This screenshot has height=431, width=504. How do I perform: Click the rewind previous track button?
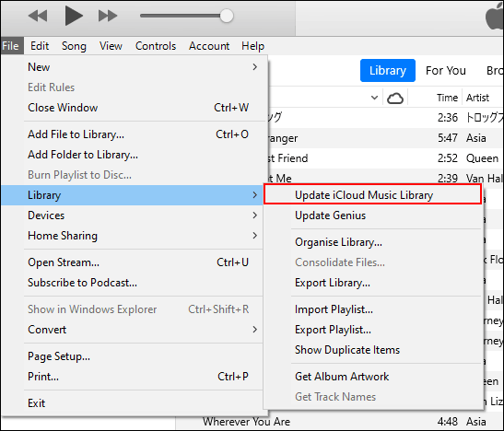click(x=38, y=16)
